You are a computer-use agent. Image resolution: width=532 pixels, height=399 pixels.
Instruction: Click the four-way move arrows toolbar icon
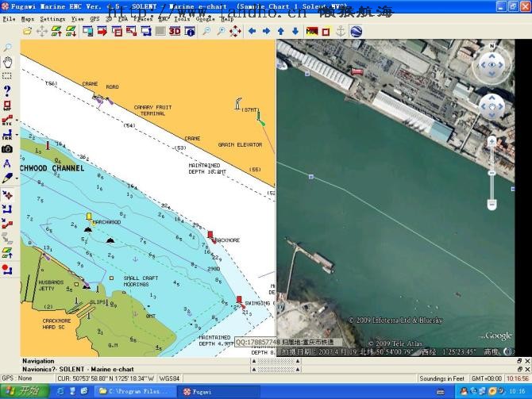point(42,32)
